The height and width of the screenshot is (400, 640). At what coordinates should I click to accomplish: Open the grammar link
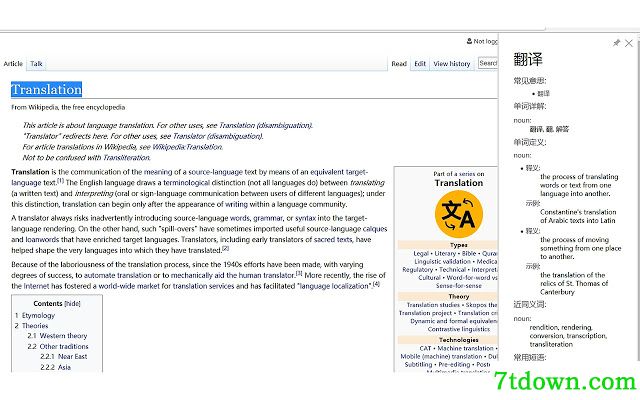(x=268, y=218)
